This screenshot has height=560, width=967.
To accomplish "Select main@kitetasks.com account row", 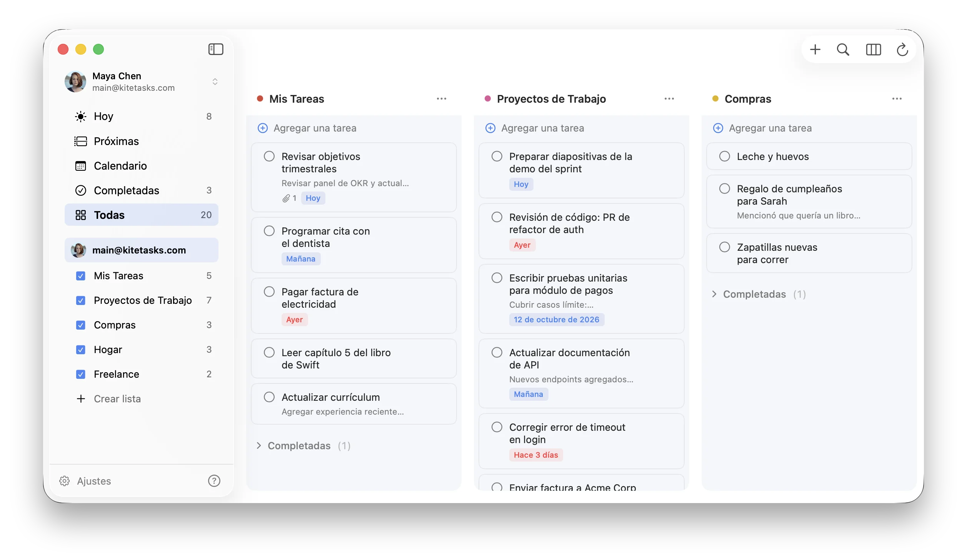I will (142, 250).
